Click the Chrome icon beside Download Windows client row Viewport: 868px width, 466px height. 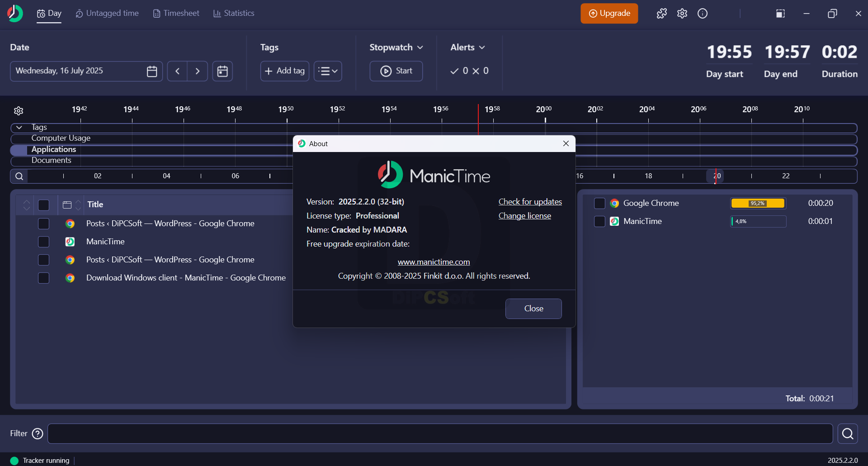click(x=70, y=278)
